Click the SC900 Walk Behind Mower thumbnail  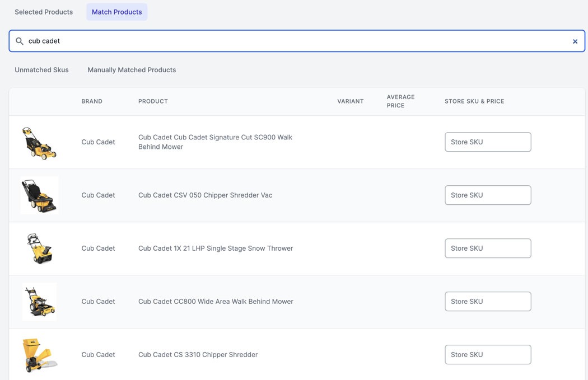click(x=39, y=143)
